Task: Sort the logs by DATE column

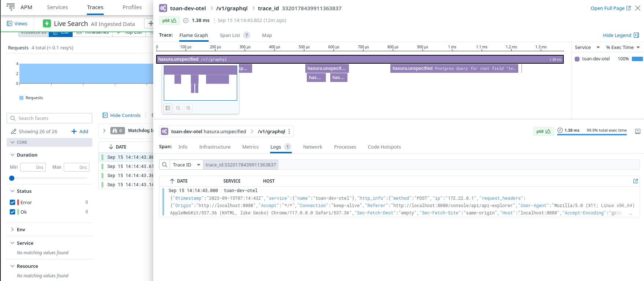Action: [179, 181]
